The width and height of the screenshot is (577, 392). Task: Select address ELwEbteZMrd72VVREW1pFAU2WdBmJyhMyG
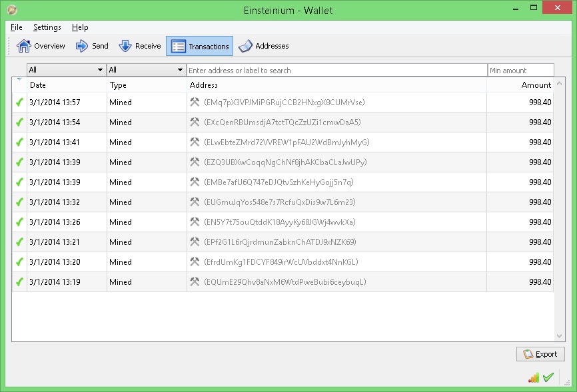coord(287,142)
